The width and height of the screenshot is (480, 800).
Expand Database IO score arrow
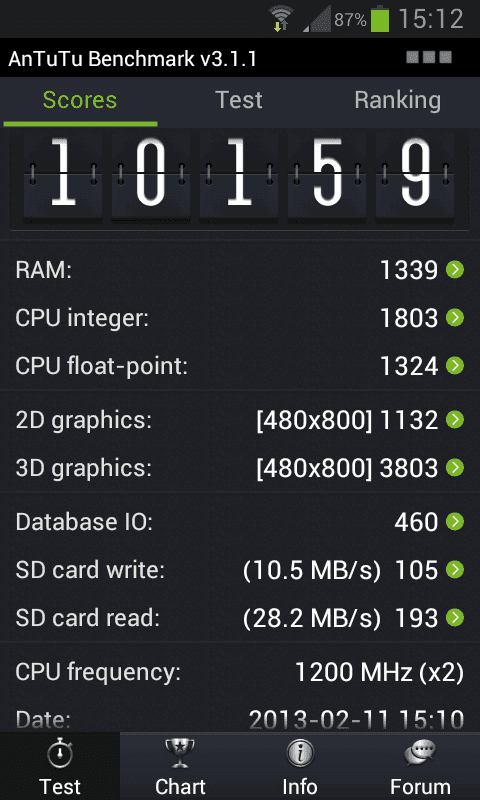[454, 521]
